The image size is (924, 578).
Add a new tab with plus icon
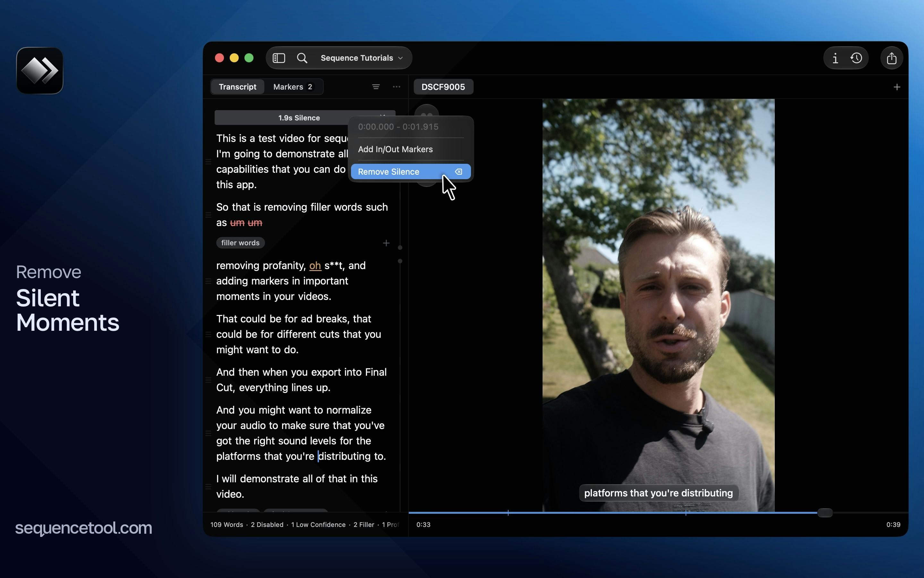tap(897, 87)
